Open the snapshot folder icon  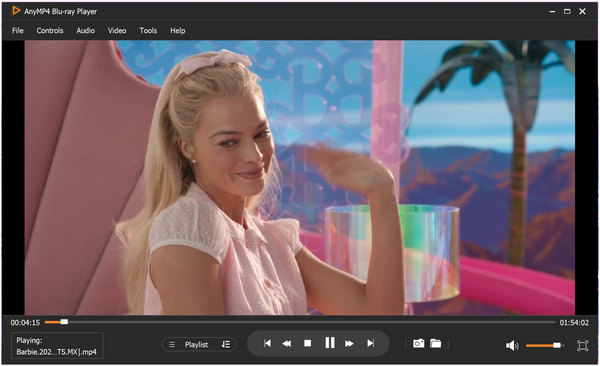click(435, 343)
